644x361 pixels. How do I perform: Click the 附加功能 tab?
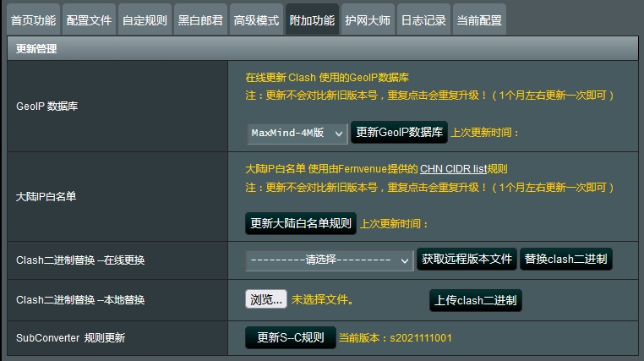coord(312,19)
